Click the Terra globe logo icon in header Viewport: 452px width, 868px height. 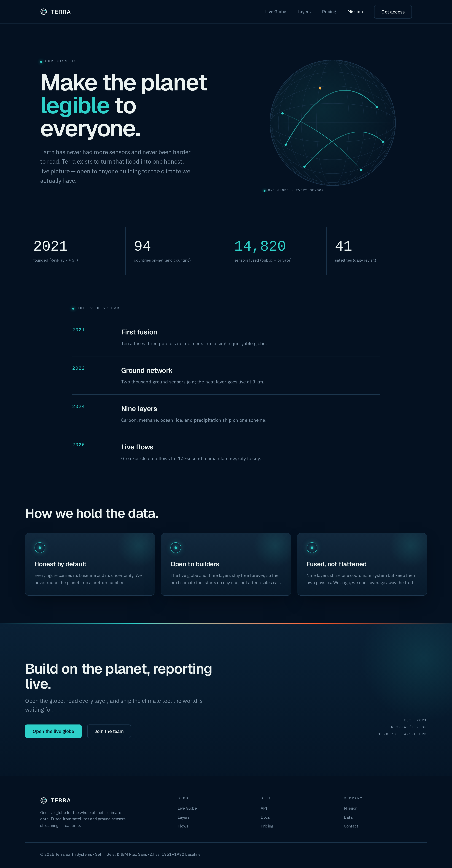pyautogui.click(x=43, y=12)
